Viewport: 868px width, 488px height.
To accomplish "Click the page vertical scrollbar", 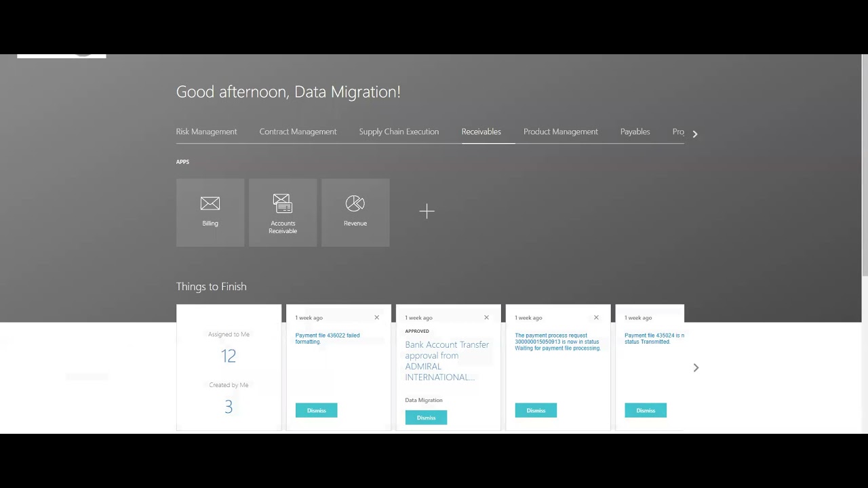I will tap(865, 166).
